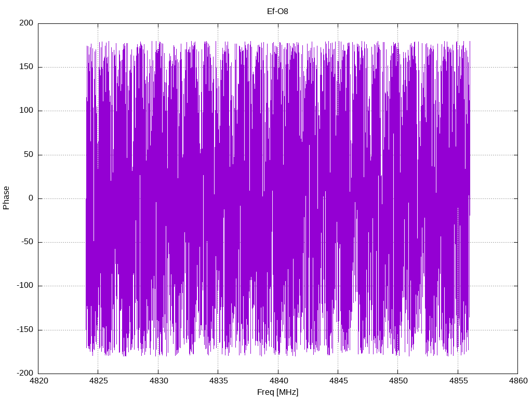Click the 4855 x-axis tick label
Viewport: 532px width, 399px height.
coord(458,381)
